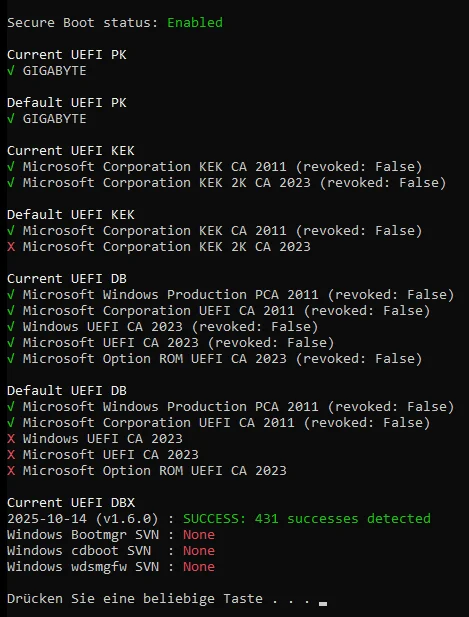
Task: Click the blinking cursor after Drücken Sie eine beliebige Taste
Action: point(323,603)
